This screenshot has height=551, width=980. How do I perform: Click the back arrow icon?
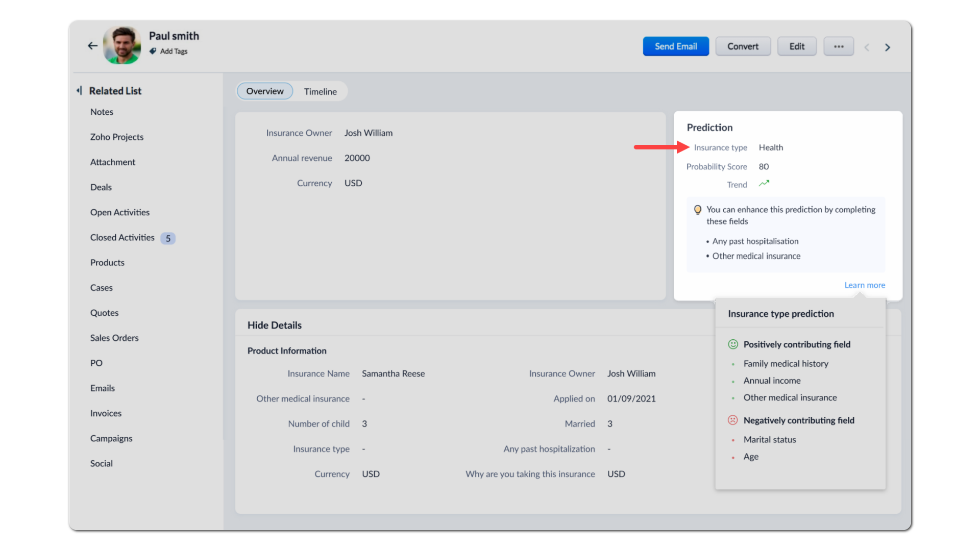pos(92,46)
